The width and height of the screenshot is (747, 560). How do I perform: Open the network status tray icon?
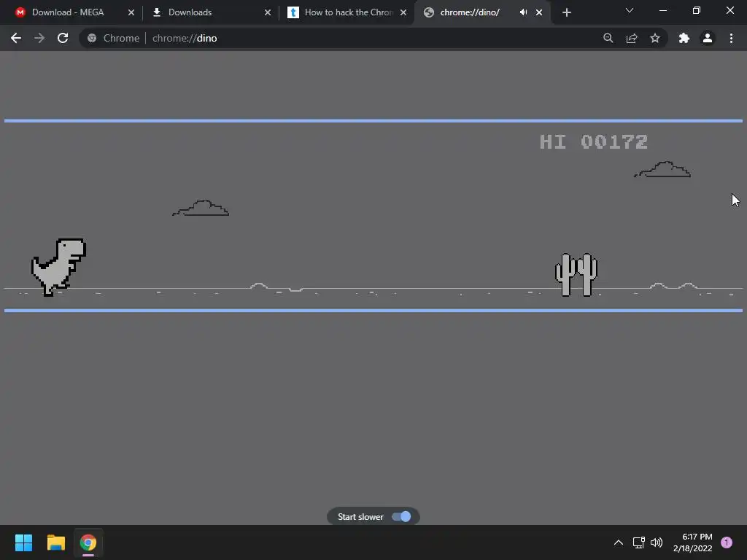(x=638, y=542)
